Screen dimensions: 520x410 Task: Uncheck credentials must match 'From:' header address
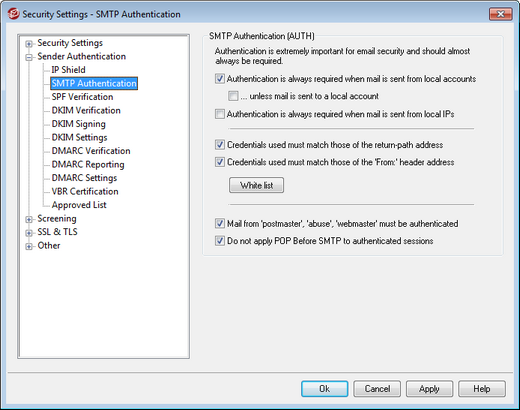pos(220,162)
